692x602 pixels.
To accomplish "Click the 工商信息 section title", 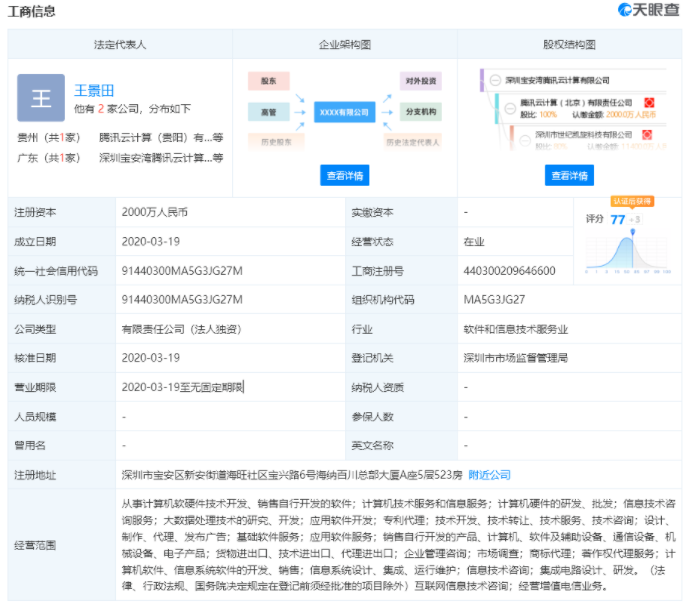I will click(x=32, y=11).
